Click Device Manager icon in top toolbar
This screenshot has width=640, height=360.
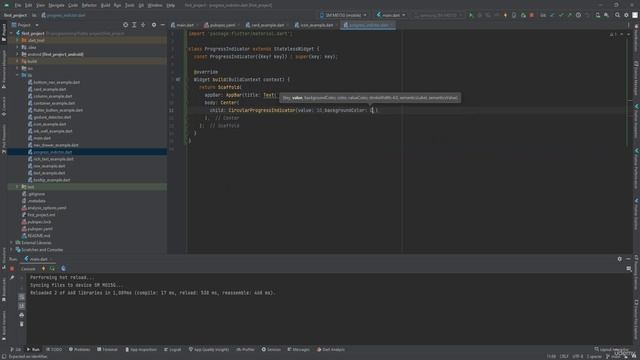(598, 15)
